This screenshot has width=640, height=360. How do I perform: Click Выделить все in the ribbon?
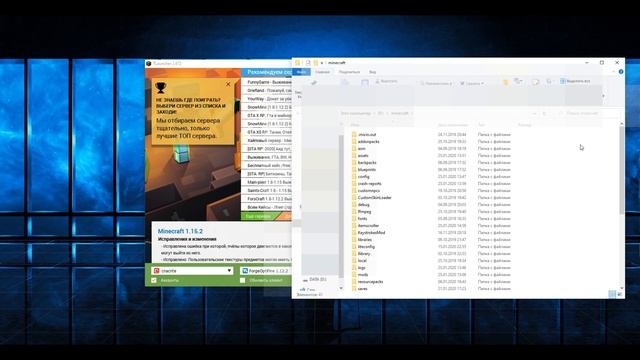tap(576, 81)
